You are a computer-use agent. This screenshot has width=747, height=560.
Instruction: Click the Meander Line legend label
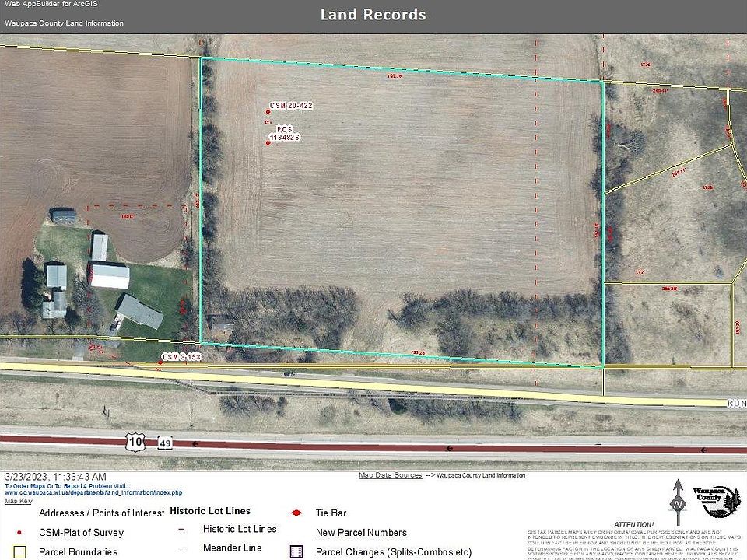click(x=233, y=548)
